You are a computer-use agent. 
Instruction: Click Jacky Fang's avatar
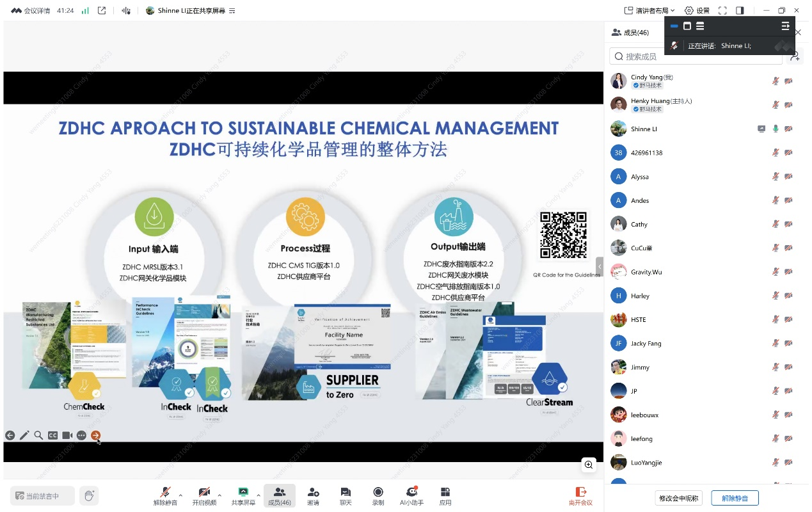(618, 344)
